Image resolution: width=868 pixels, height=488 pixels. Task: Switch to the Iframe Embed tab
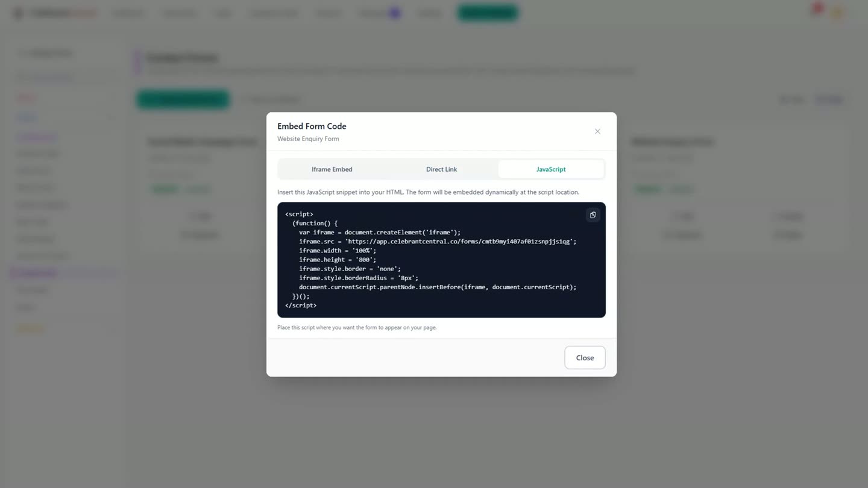[332, 169]
